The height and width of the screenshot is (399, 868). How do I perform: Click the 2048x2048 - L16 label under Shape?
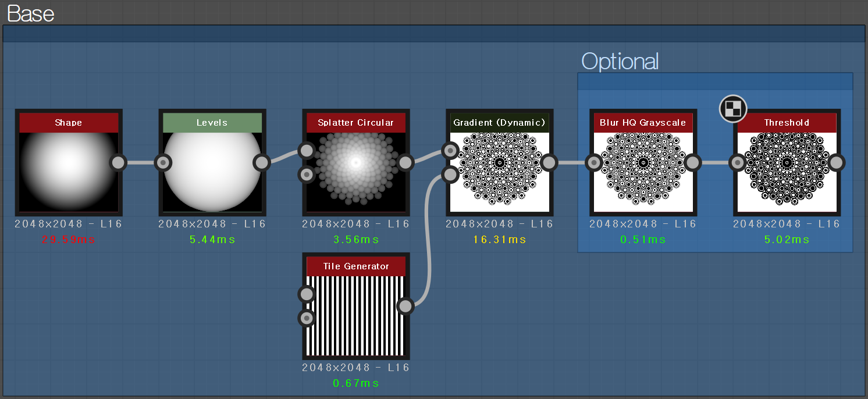69,224
